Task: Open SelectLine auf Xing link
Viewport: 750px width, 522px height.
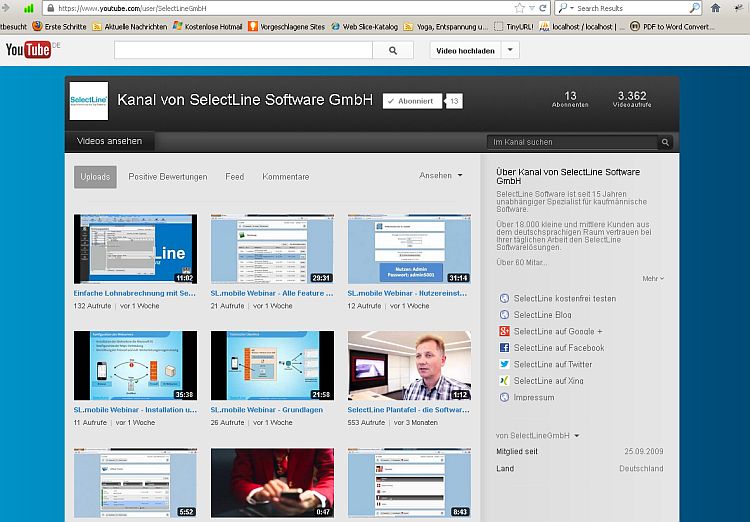Action: [x=549, y=381]
